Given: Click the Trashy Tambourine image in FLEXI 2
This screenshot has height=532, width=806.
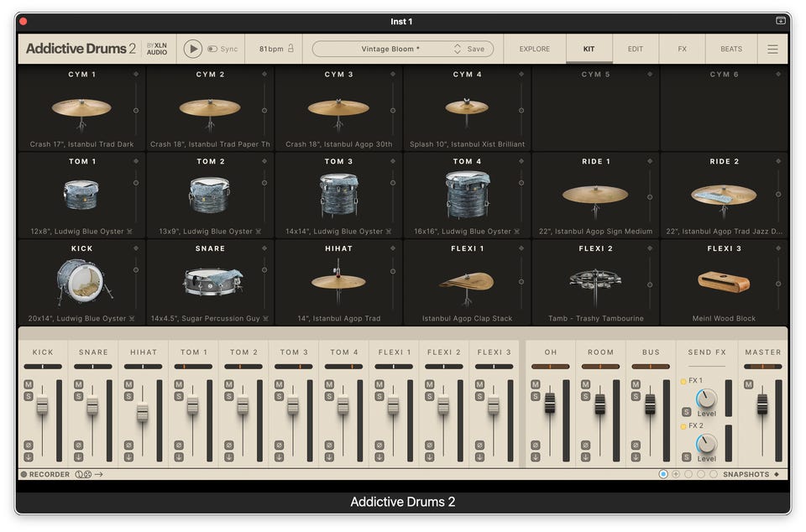Looking at the screenshot, I should pos(595,284).
